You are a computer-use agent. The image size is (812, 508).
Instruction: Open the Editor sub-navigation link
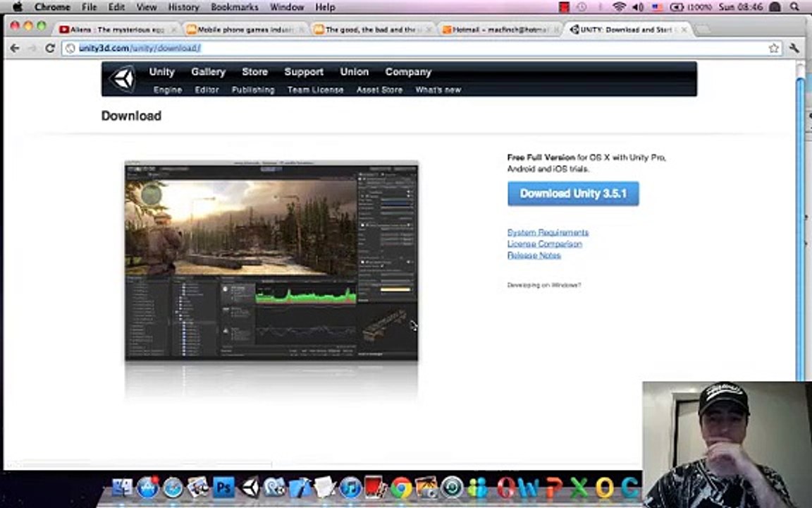[x=207, y=90]
